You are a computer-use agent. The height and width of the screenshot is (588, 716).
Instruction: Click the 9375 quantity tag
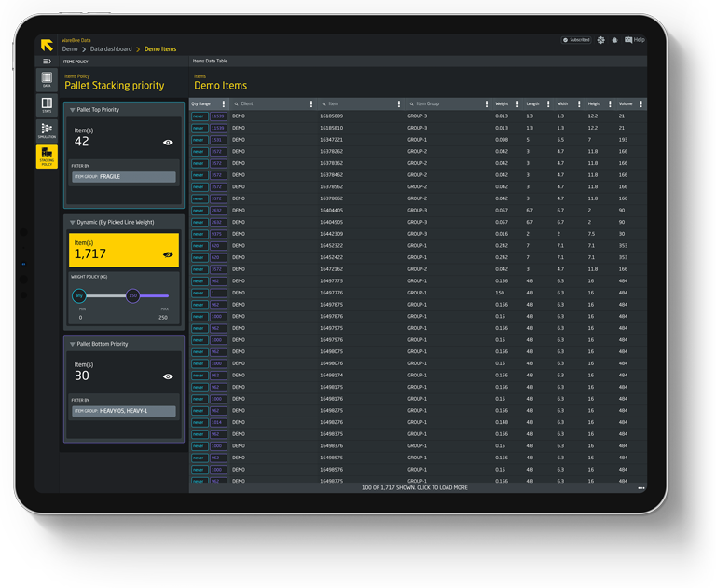(x=218, y=234)
